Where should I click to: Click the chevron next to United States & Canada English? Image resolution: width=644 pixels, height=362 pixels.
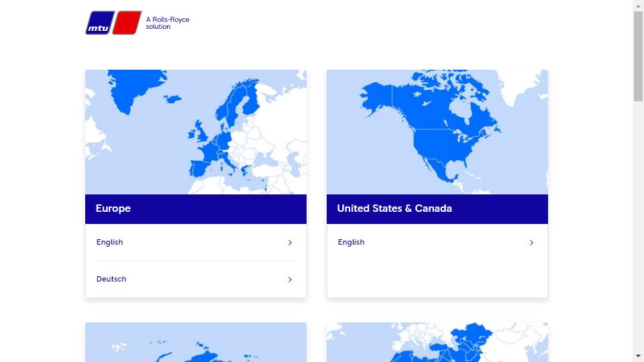click(531, 243)
